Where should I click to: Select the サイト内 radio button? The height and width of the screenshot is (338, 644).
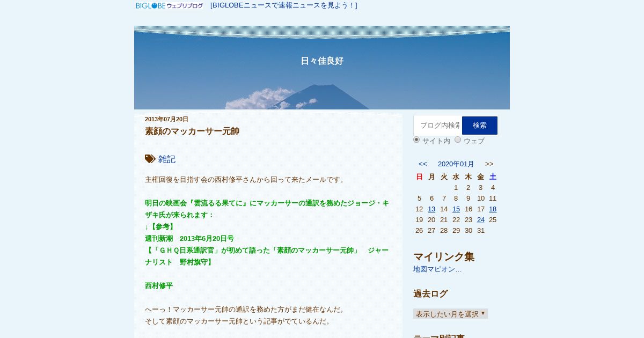pos(416,139)
